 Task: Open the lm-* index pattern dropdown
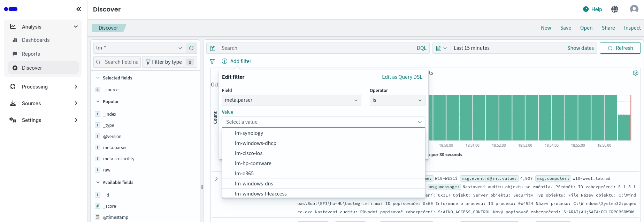pyautogui.click(x=139, y=48)
